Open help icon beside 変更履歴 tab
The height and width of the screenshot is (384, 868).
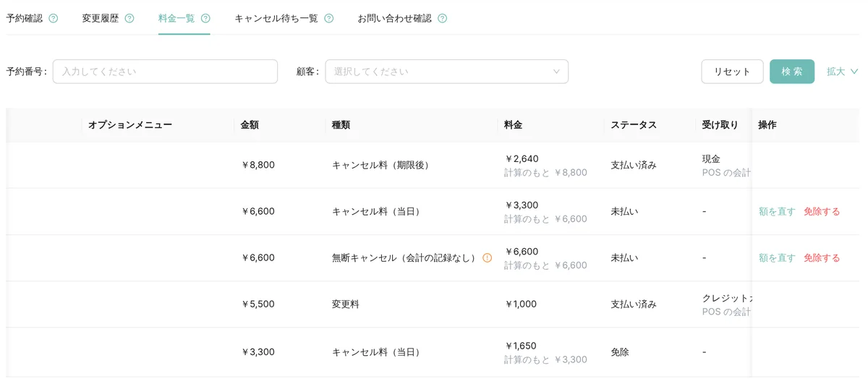pyautogui.click(x=129, y=19)
